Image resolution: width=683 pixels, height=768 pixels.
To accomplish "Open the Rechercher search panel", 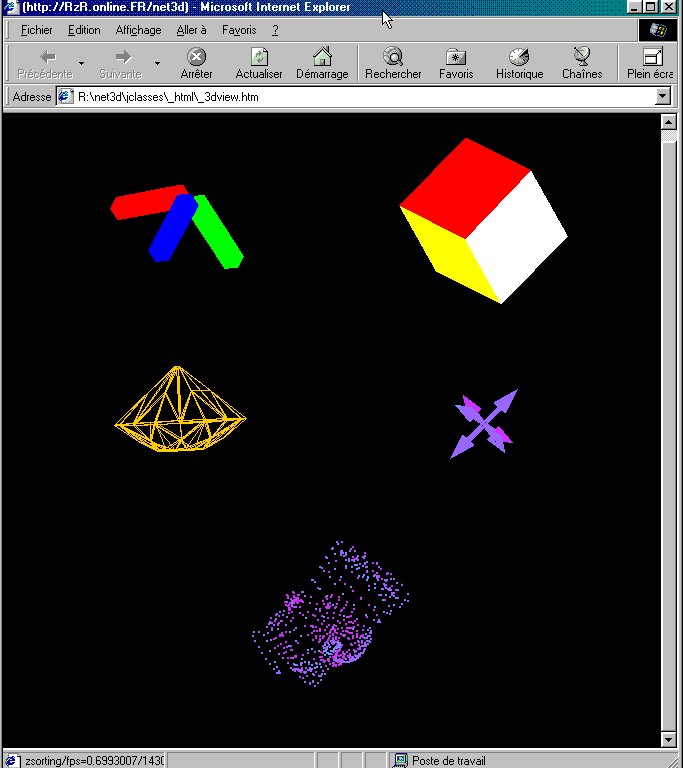I will click(x=393, y=64).
